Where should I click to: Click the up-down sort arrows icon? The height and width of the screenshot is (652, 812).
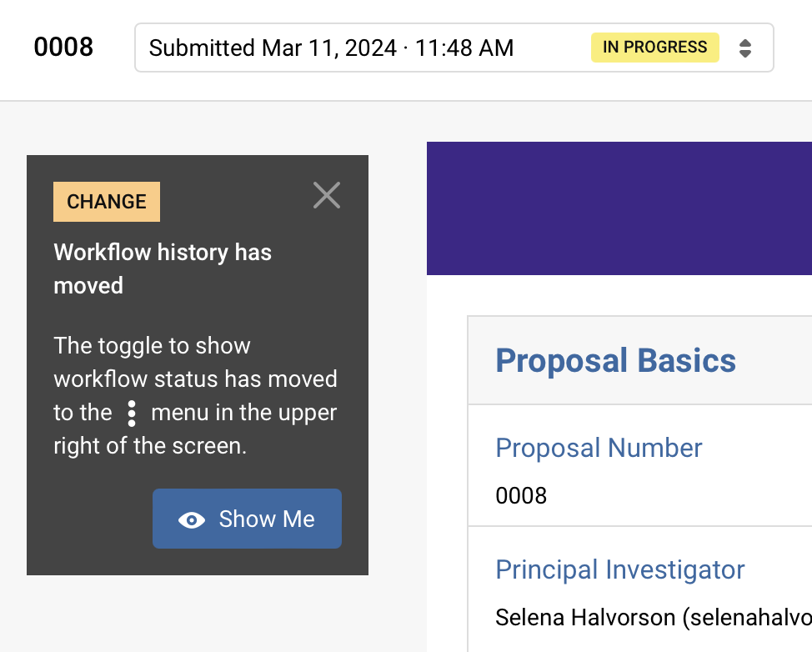(745, 48)
